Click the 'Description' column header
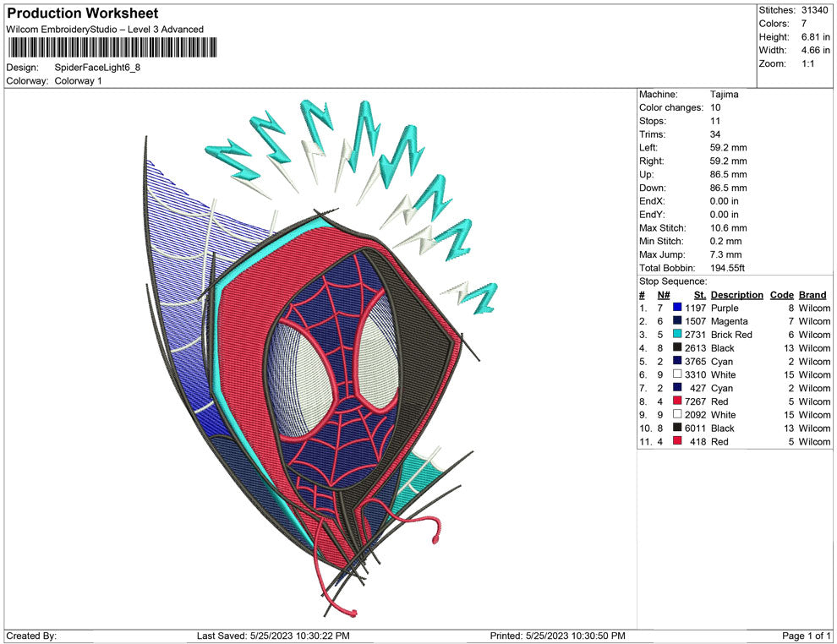The height and width of the screenshot is (644, 837). (736, 294)
